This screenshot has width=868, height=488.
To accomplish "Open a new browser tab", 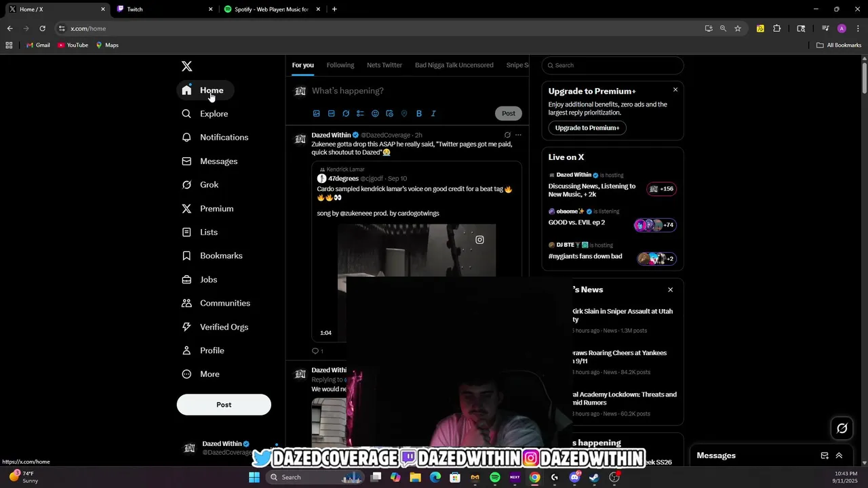I will (334, 9).
